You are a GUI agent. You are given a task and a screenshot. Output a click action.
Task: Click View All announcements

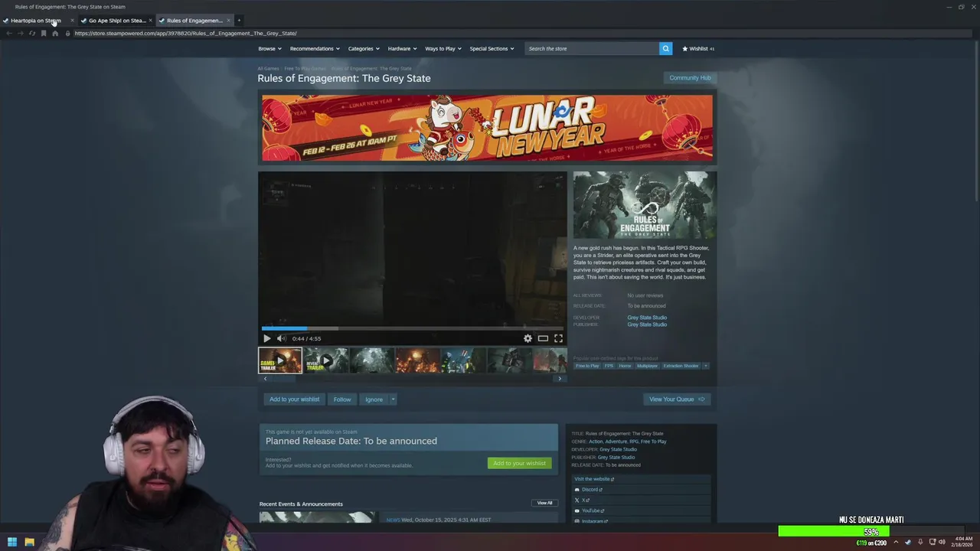coord(544,503)
